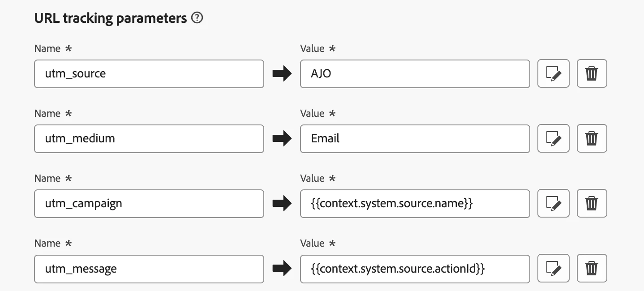
Task: Click the utm_medium name field
Action: tap(149, 138)
